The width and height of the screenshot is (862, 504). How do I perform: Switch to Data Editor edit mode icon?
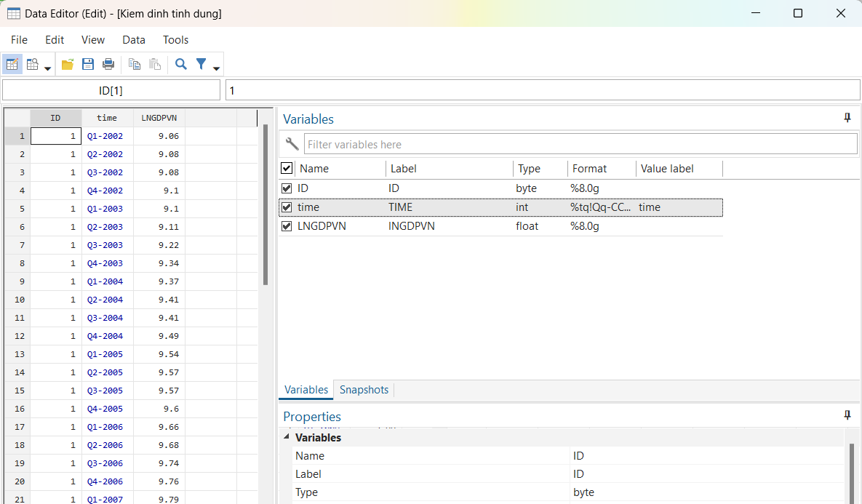click(x=12, y=64)
